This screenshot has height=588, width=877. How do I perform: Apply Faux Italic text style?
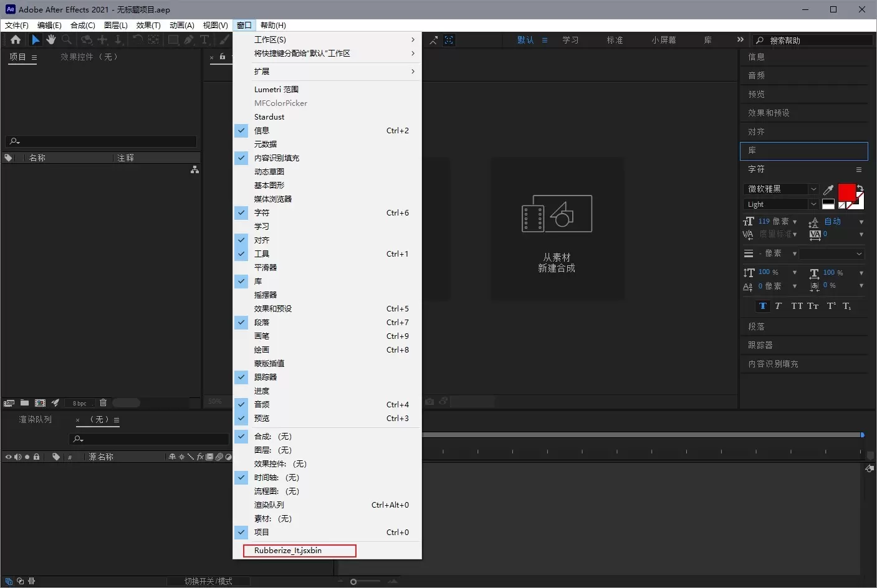(x=778, y=306)
